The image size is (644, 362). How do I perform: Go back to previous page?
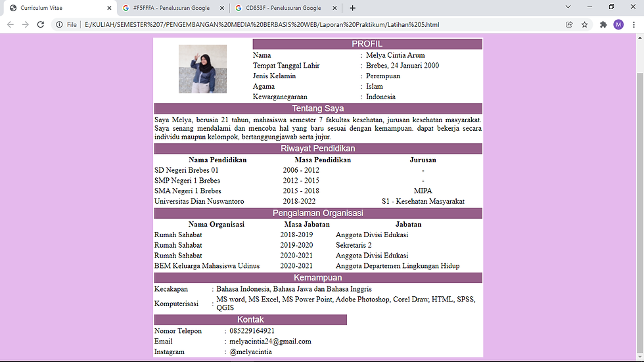click(x=11, y=24)
